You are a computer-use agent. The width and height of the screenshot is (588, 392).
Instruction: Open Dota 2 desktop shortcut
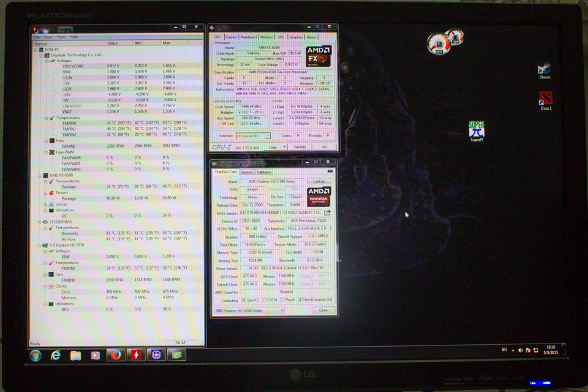click(x=546, y=100)
